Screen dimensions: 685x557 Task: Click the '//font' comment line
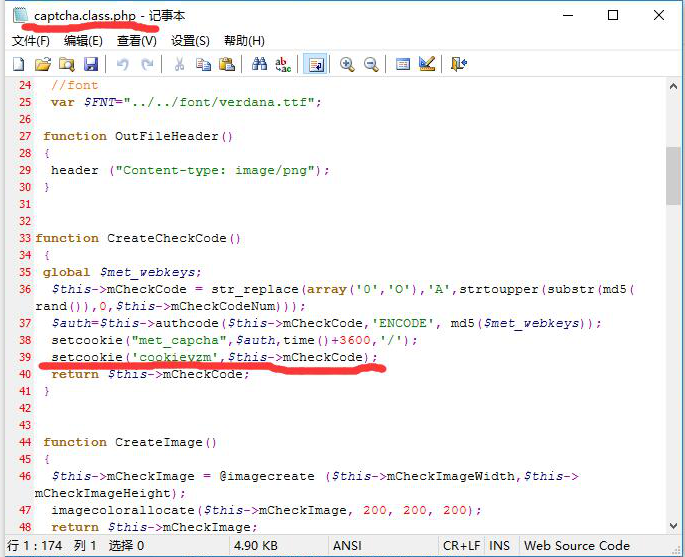point(74,85)
